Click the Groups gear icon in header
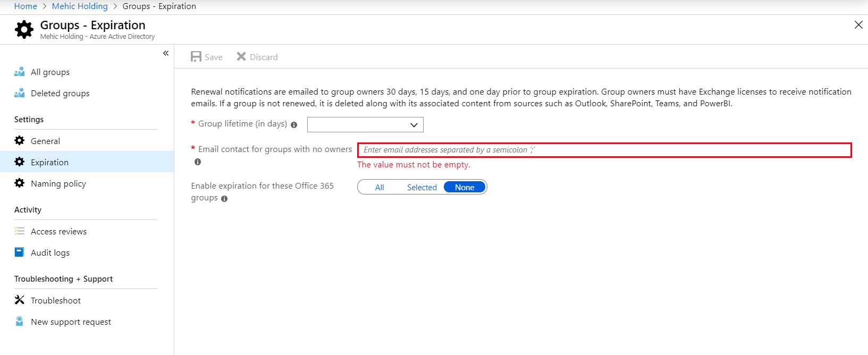Image resolution: width=868 pixels, height=355 pixels. point(24,29)
